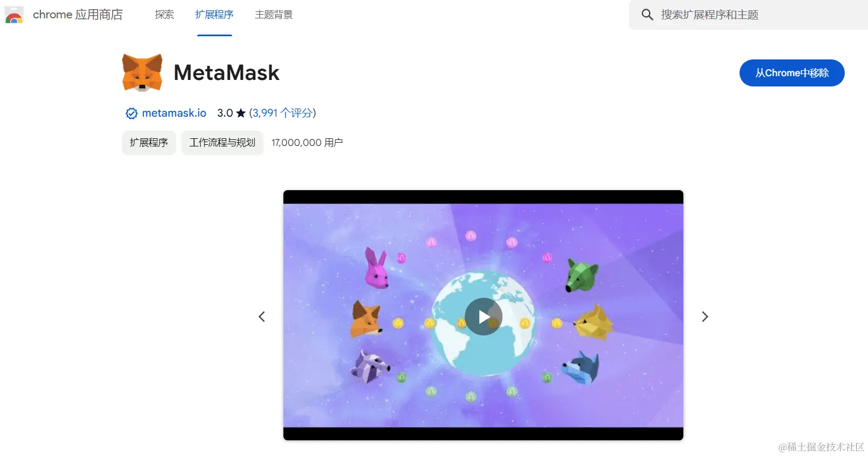
Task: Click the verified publisher badge icon
Action: (x=131, y=113)
